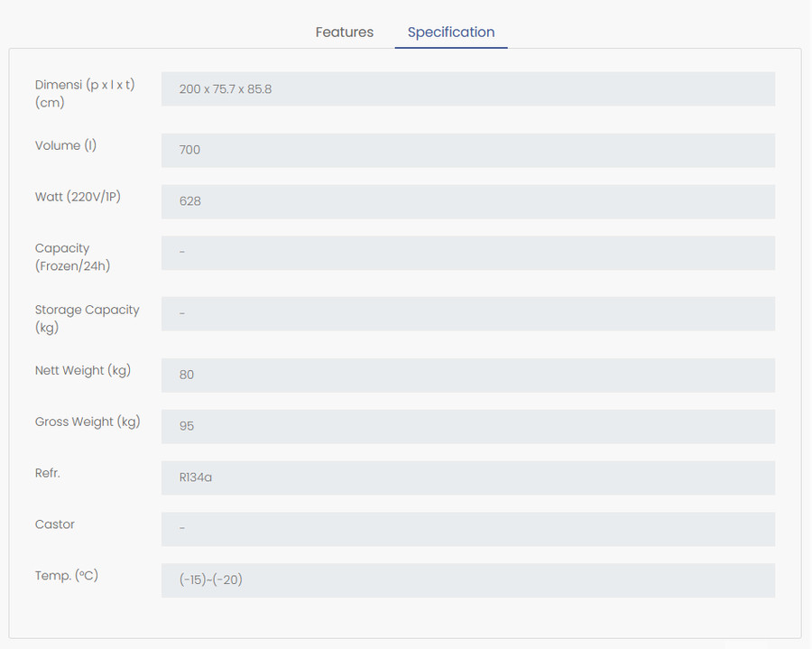Click the Gross Weight field showing 95
Viewport: 812px width, 649px height.
coord(467,426)
